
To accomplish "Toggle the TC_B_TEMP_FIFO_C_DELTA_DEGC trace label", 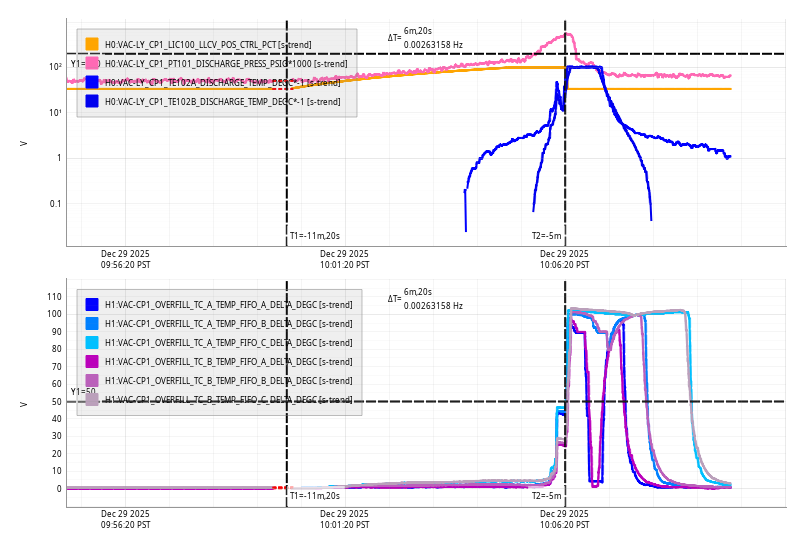I will (228, 399).
